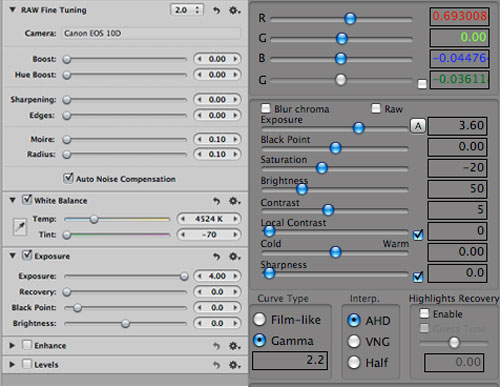Screen dimensions: 500x387
Task: Reset White Balance with its undo arrow
Action: 216,201
